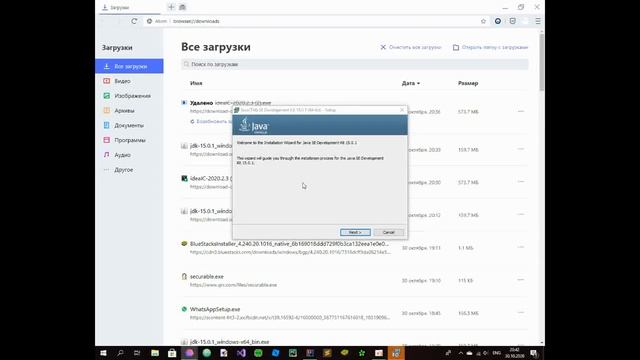Click the ENG language indicator

[496, 353]
